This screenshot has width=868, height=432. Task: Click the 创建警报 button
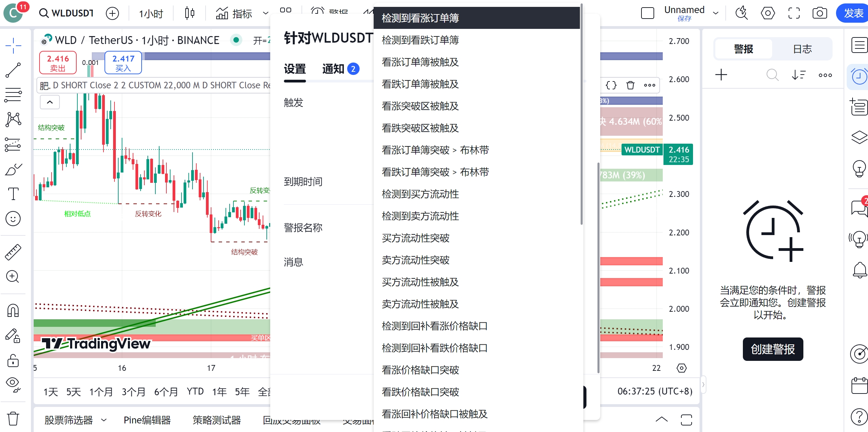tap(773, 349)
